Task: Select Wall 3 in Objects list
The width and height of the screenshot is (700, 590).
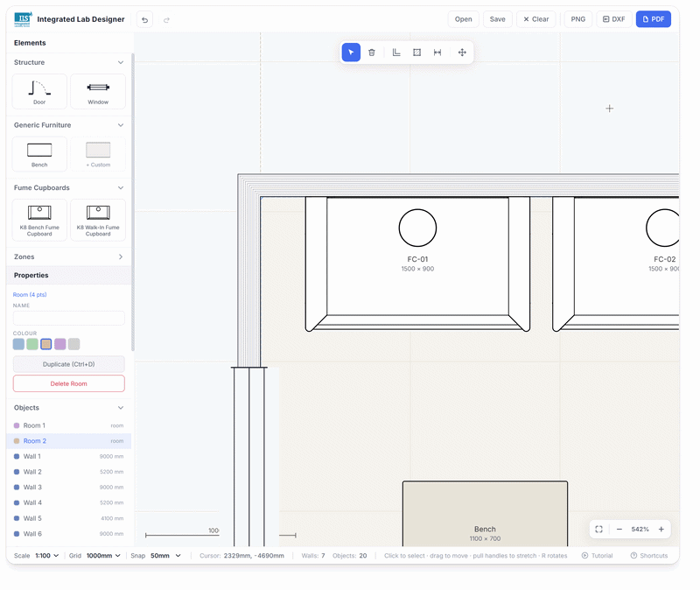Action: 69,488
